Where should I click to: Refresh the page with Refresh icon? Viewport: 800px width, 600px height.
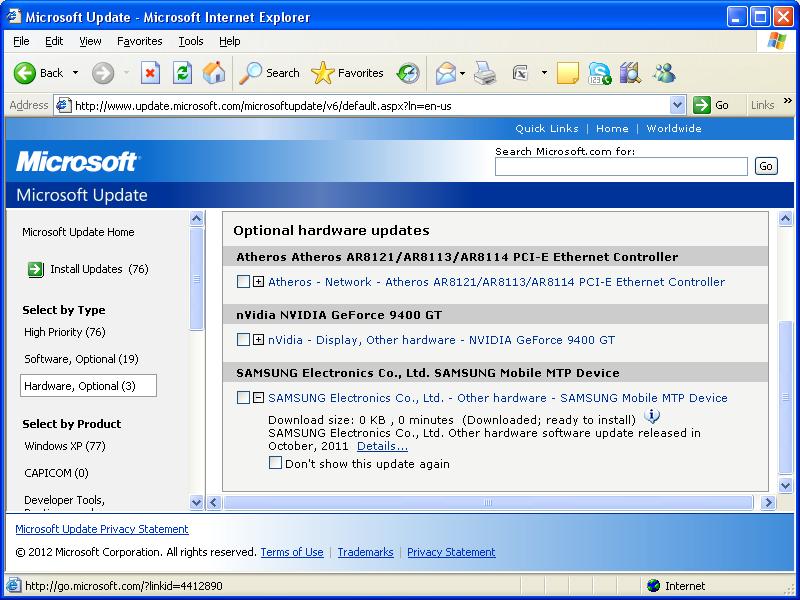[182, 73]
